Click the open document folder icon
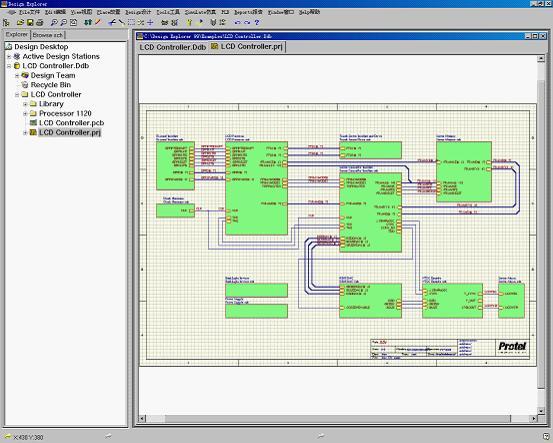Viewport: 553px width, 443px height. pos(20,23)
